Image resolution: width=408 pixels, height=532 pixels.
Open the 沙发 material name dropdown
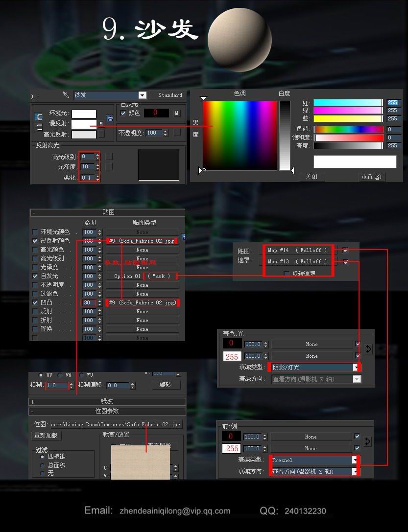point(143,95)
